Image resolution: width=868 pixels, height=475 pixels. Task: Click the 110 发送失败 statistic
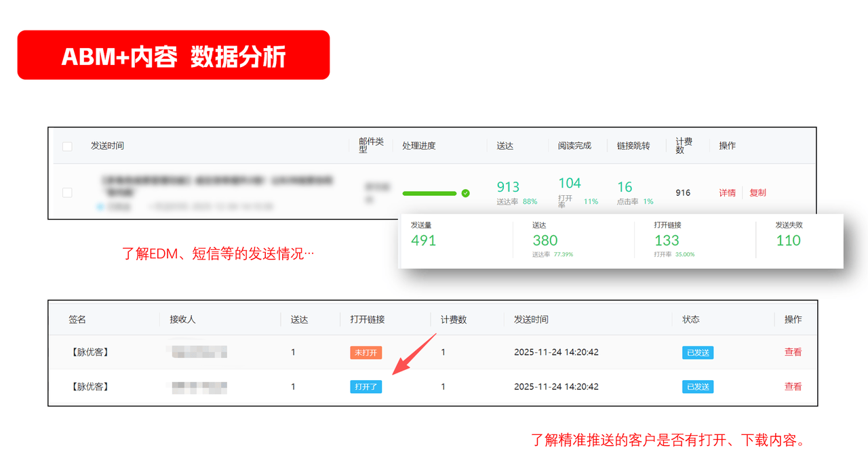[788, 241]
